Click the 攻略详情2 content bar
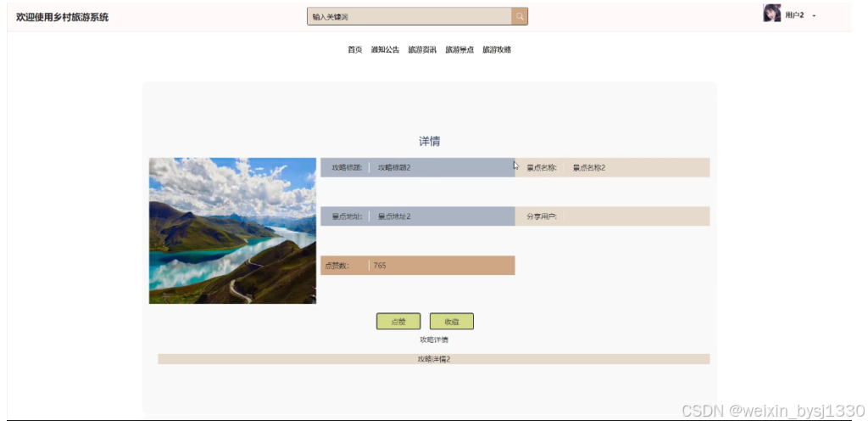Screen dimensions: 868x426 coord(433,359)
